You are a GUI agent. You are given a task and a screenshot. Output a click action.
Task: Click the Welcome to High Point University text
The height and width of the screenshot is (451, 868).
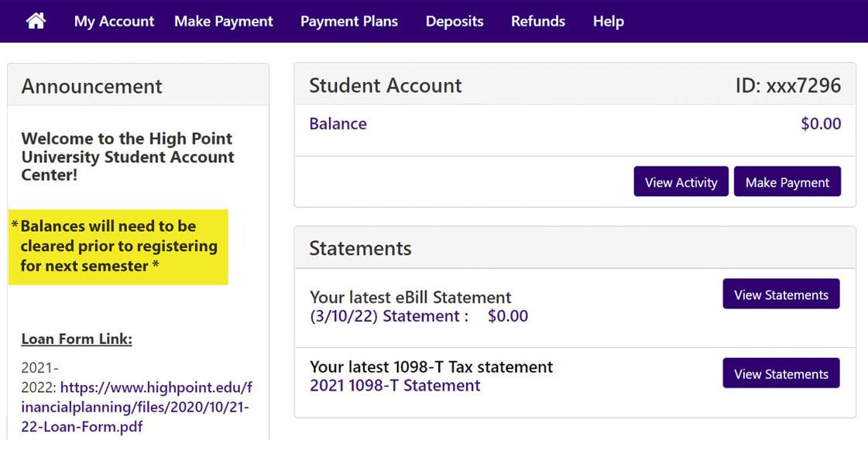(128, 157)
